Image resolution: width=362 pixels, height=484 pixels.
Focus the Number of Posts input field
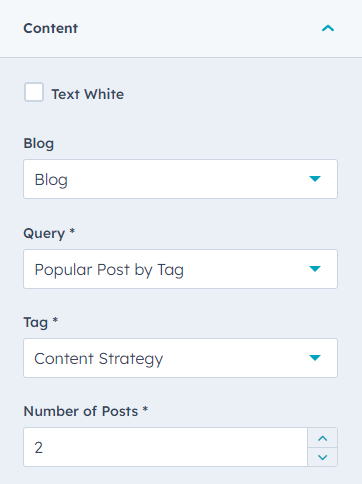(x=165, y=447)
